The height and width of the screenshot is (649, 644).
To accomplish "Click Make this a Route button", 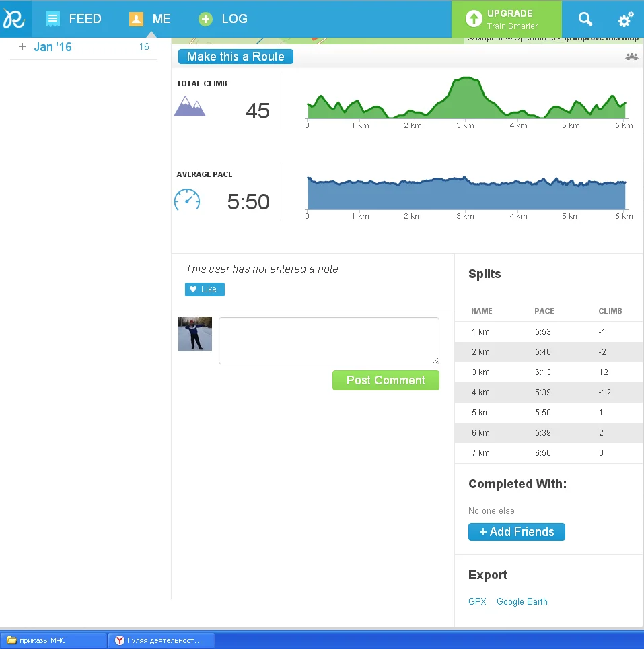I will 236,57.
